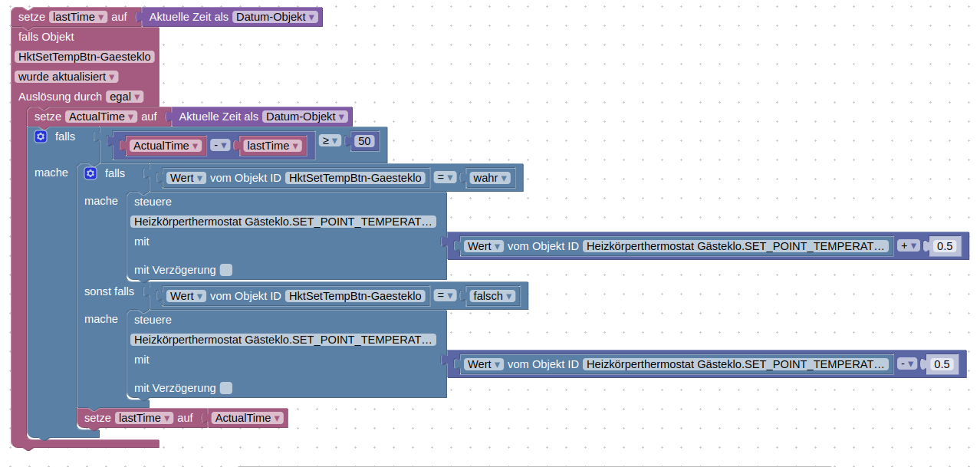
Task: Open the gear icon on the outer falls block
Action: (x=41, y=136)
